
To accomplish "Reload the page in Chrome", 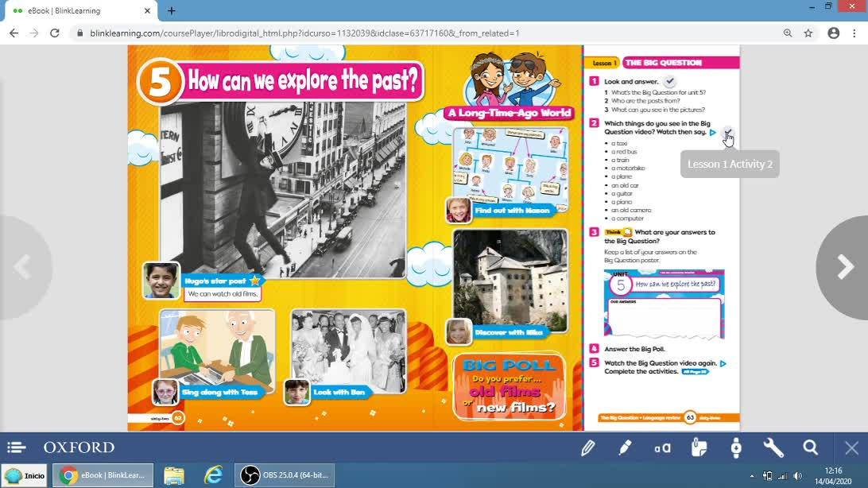I will coord(54,33).
